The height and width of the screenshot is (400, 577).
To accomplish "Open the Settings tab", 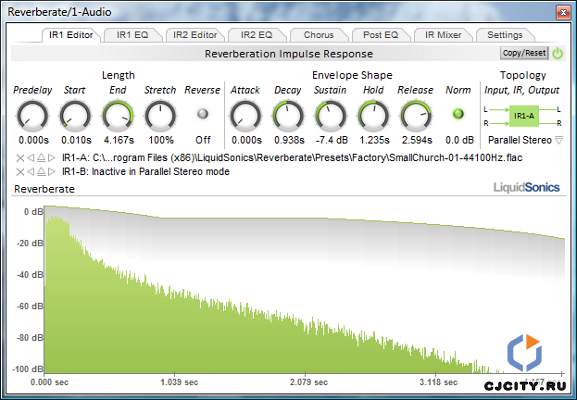I will coord(505,35).
